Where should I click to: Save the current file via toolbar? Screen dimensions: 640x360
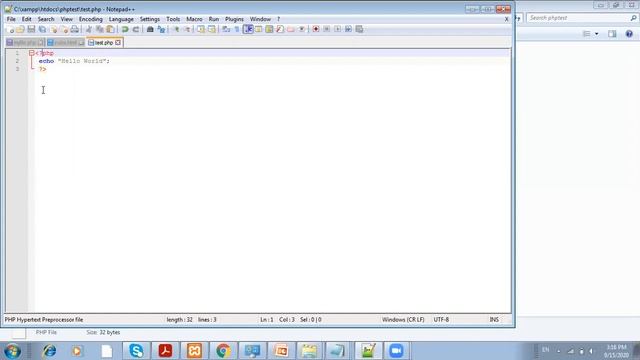click(x=31, y=29)
